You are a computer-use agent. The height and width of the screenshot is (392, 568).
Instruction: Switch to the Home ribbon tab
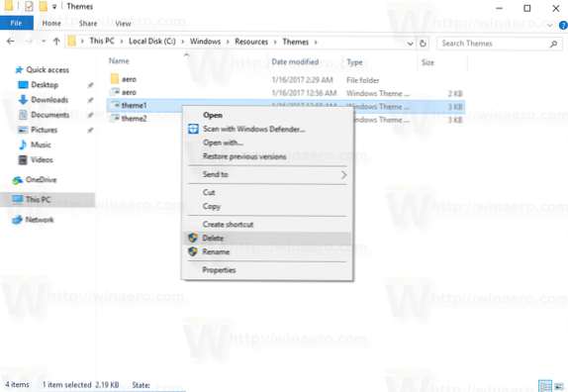[x=51, y=23]
